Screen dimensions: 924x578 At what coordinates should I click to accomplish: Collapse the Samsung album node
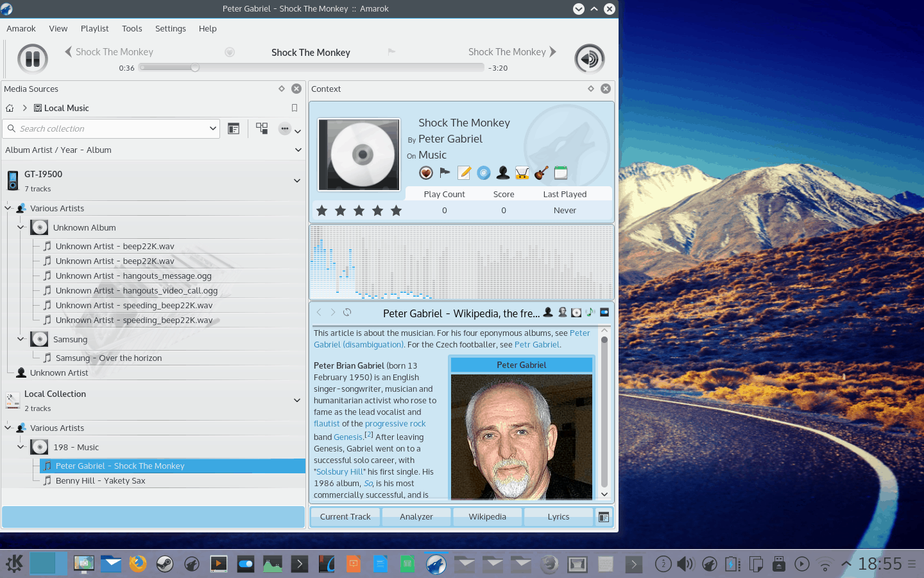click(21, 339)
